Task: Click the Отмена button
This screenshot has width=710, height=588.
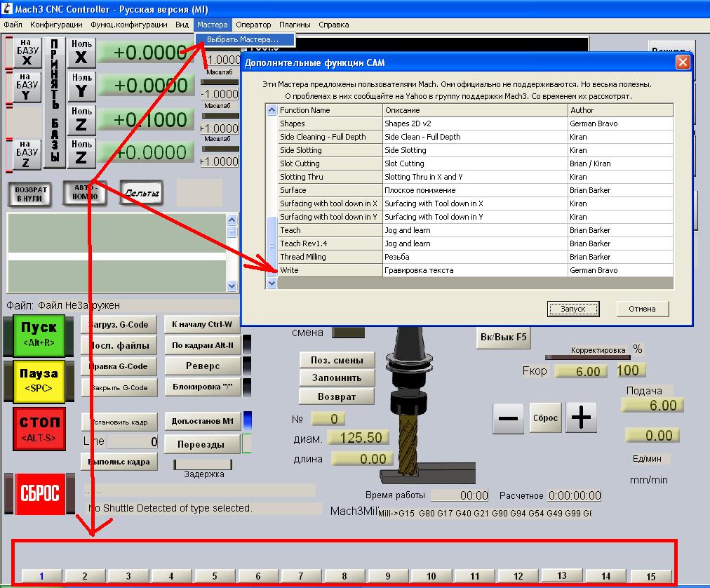Action: pyautogui.click(x=642, y=309)
